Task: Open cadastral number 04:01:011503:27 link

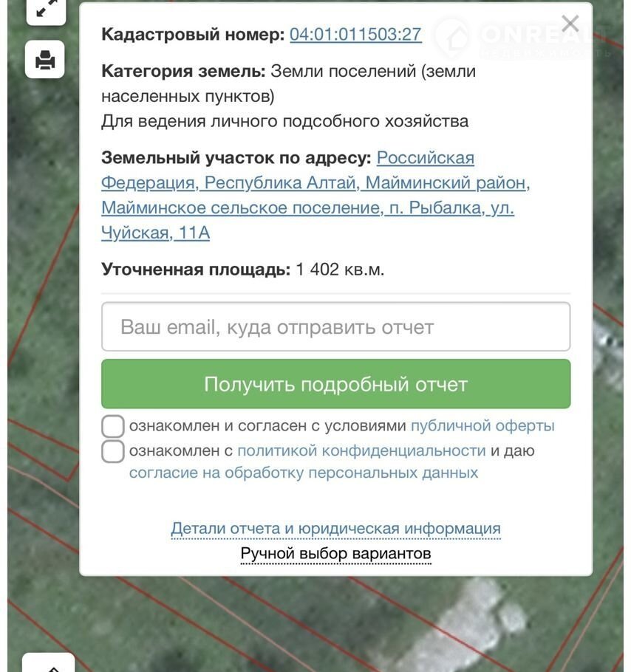Action: [355, 35]
